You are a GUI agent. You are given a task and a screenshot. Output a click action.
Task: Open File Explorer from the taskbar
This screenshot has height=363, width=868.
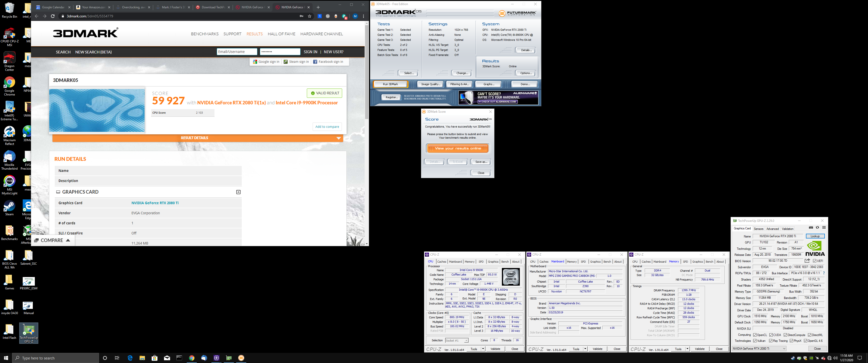[142, 358]
